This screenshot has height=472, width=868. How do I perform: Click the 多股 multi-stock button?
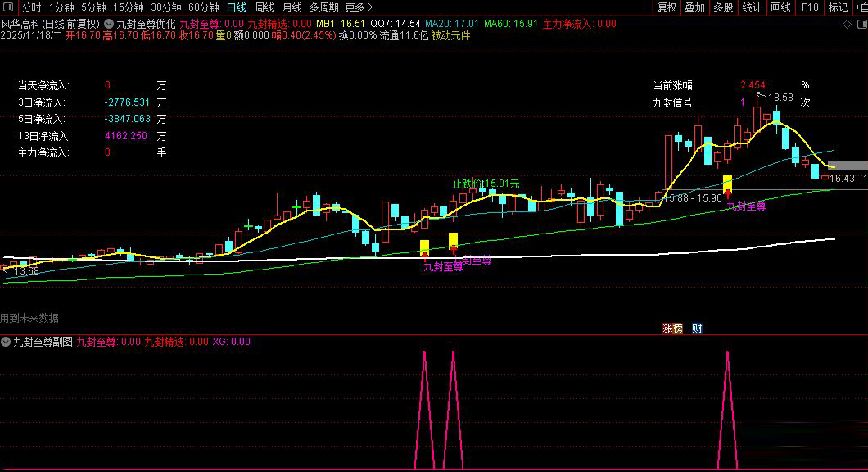coord(723,7)
